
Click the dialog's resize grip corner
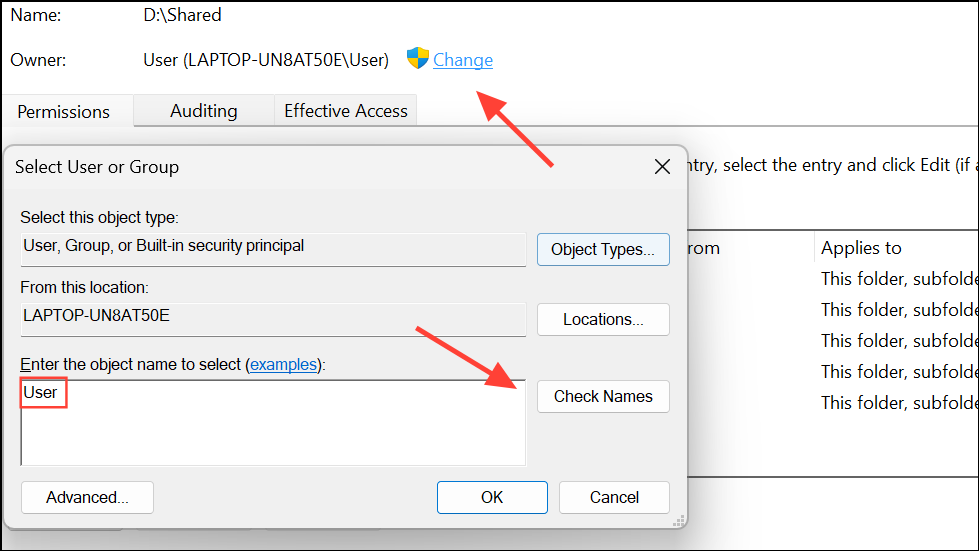[x=680, y=521]
